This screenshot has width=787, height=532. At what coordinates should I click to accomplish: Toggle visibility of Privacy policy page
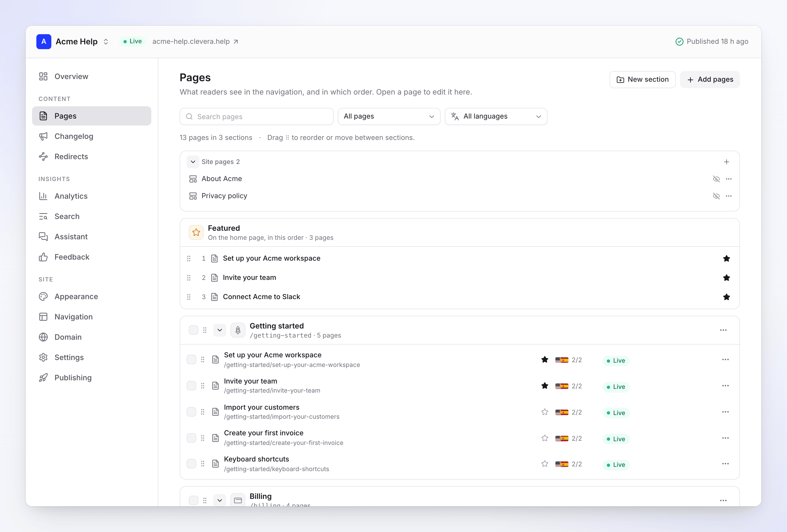pyautogui.click(x=716, y=196)
